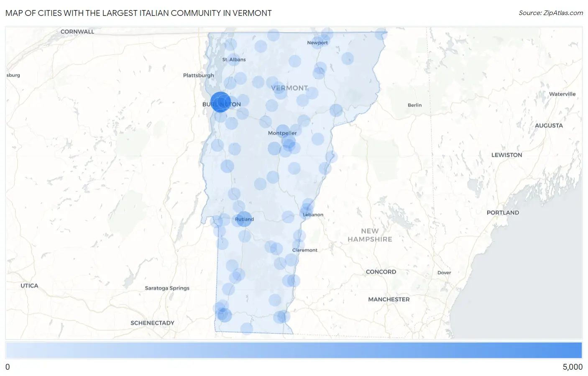Screen dimensions: 588x376
Task: Click the MANCHESTER city label
Action: [x=389, y=299]
